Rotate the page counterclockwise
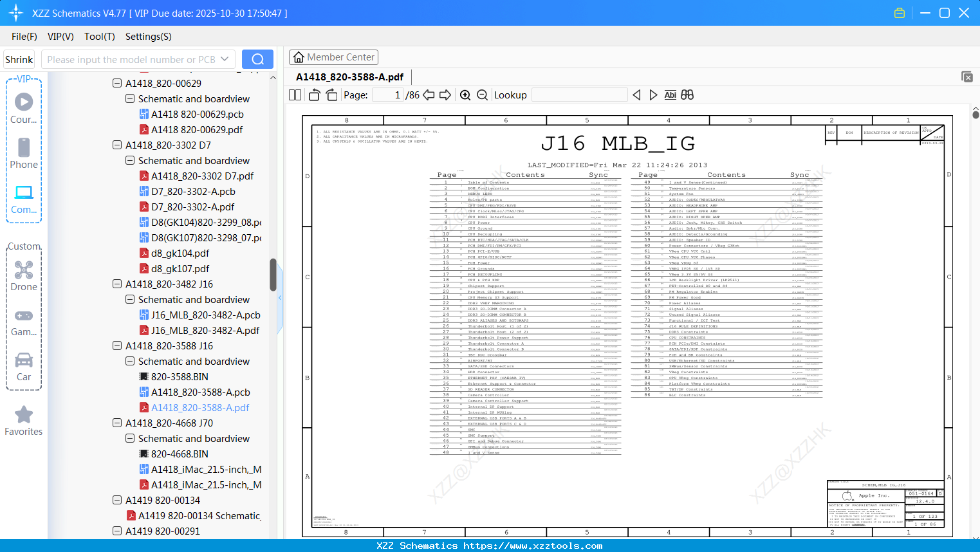 coord(315,95)
